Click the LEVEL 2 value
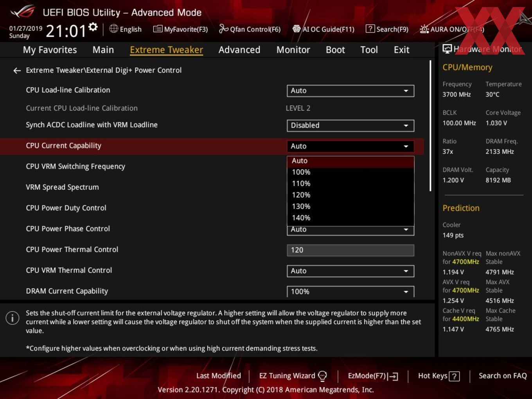532x399 pixels. tap(298, 108)
